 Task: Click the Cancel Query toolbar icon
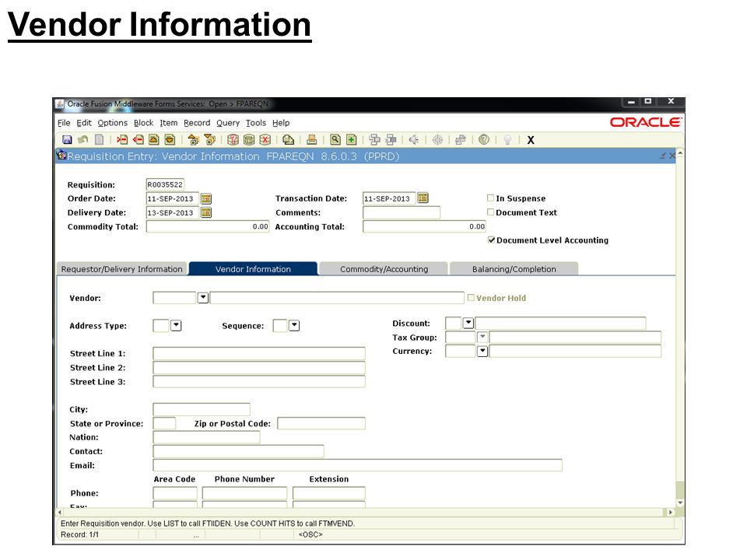click(x=265, y=139)
